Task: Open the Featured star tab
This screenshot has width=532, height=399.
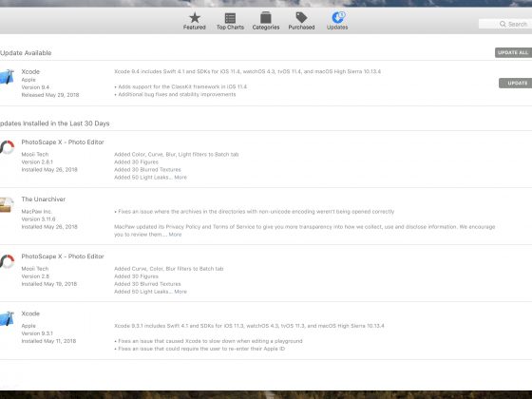Action: (195, 21)
